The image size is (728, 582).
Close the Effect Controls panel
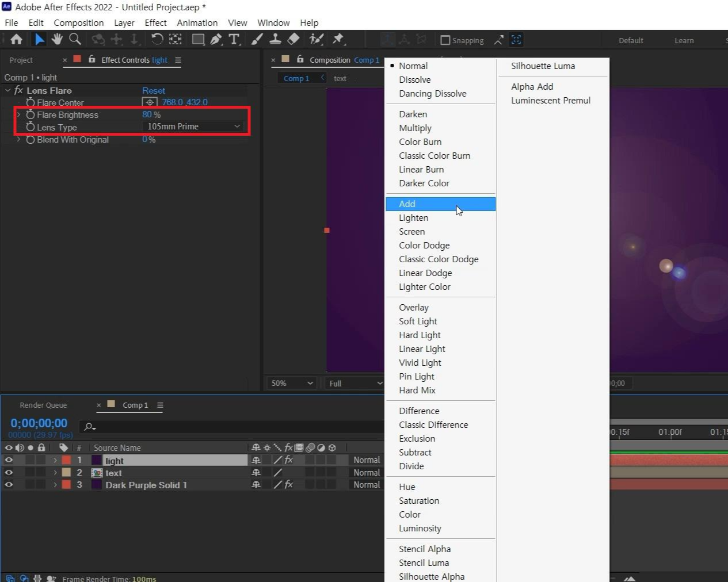tap(64, 60)
